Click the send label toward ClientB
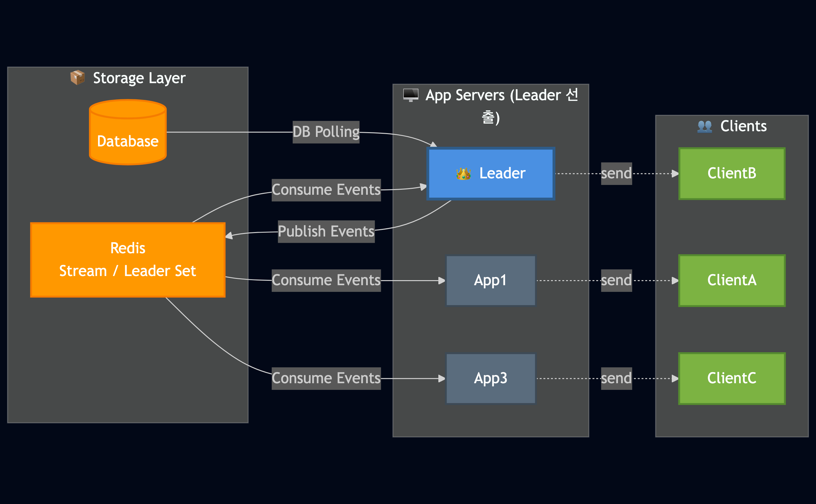This screenshot has width=816, height=504. tap(616, 174)
